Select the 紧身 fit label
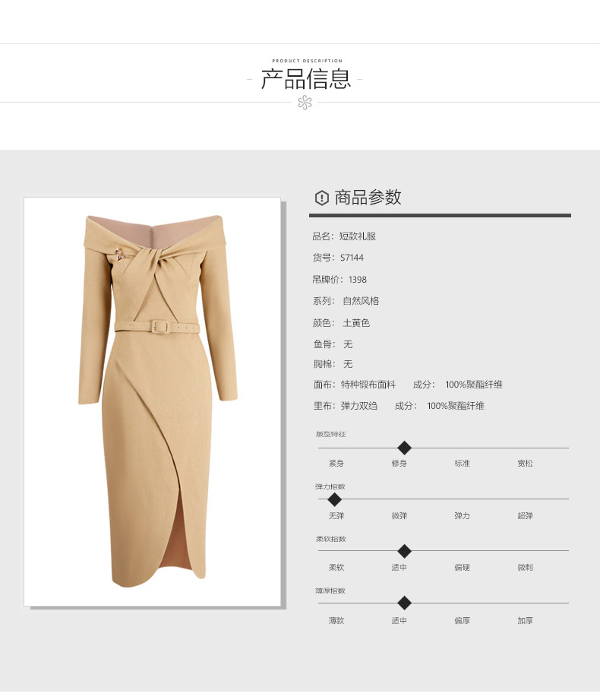Image resolution: width=600 pixels, height=700 pixels. 336,464
